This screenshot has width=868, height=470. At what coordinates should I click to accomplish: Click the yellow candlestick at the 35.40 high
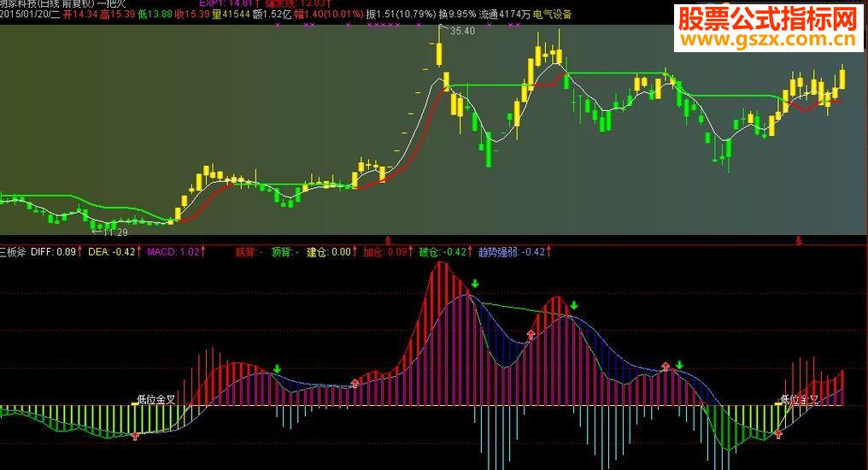pos(439,54)
